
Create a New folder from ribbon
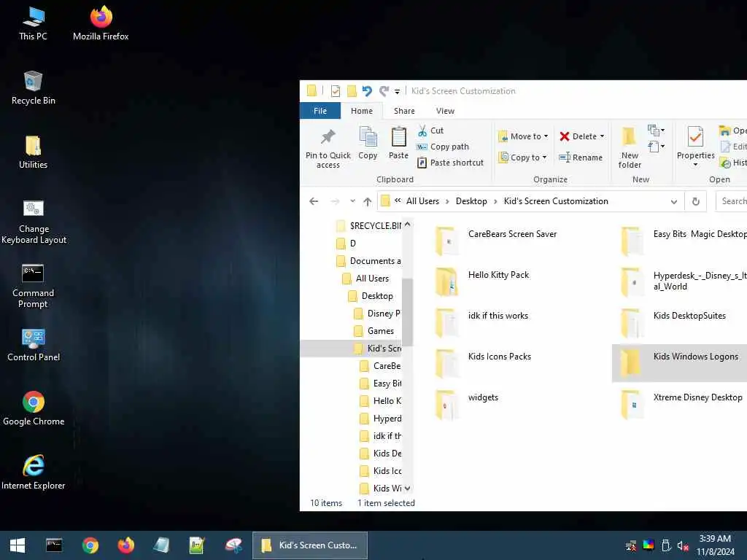point(630,148)
